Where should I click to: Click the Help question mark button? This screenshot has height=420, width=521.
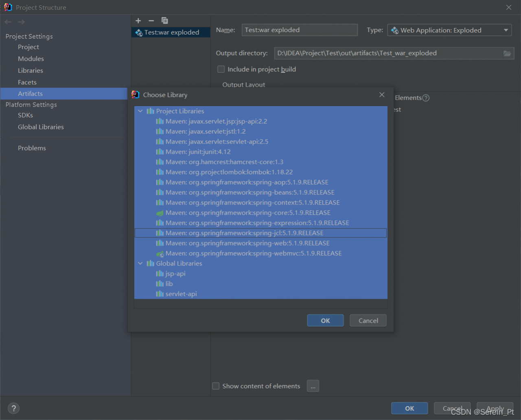(13, 408)
